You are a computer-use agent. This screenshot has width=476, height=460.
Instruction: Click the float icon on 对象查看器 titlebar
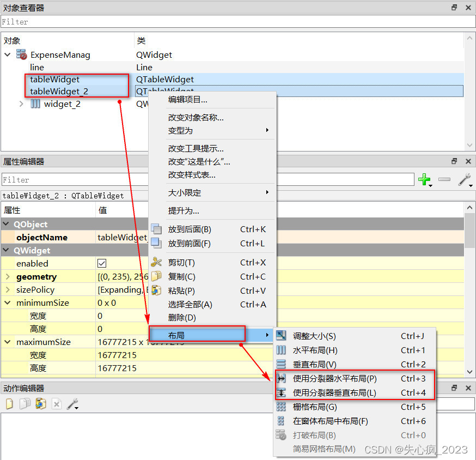(455, 8)
